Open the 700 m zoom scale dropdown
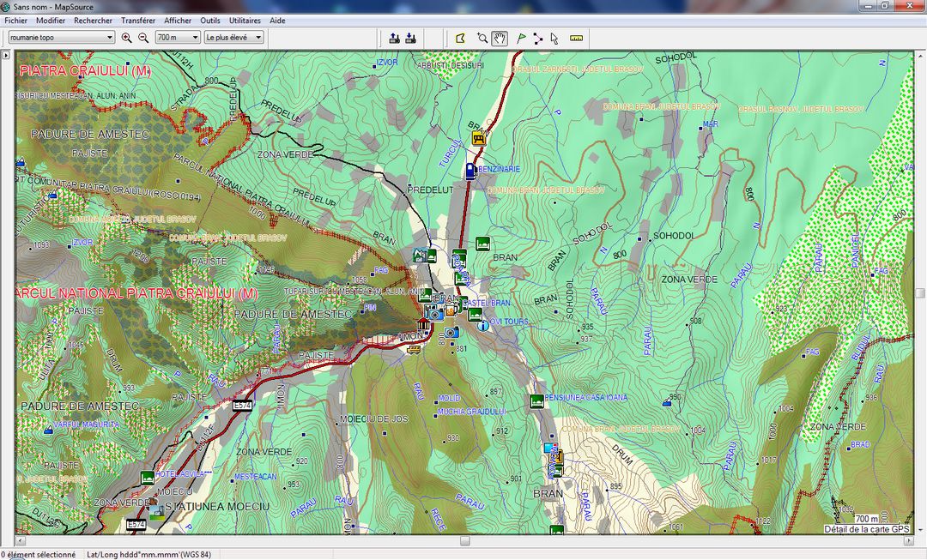The width and height of the screenshot is (927, 560). [178, 37]
